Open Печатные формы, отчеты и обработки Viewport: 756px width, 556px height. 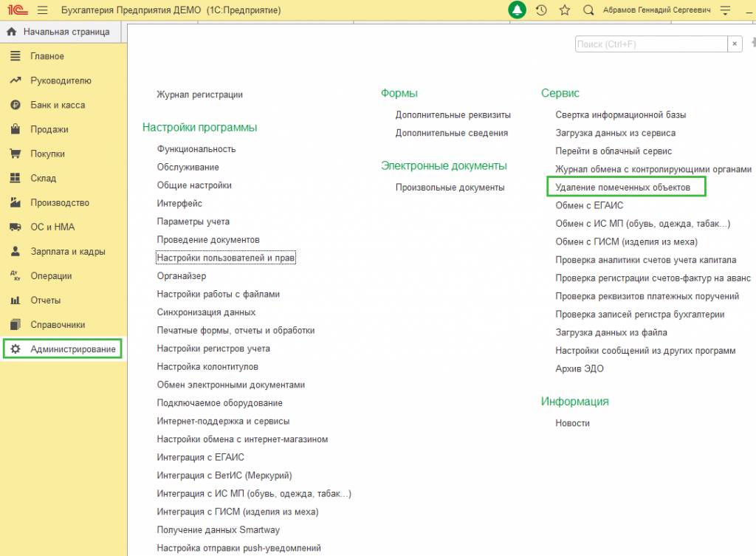coord(236,330)
